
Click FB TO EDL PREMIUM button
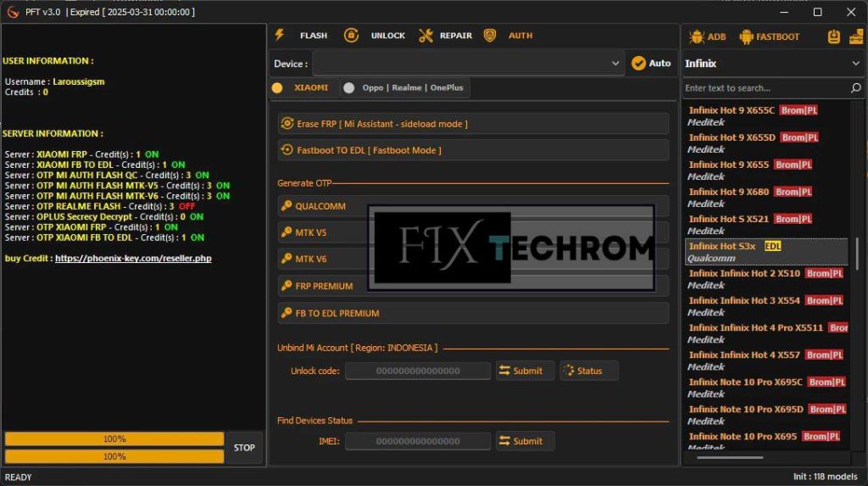[473, 313]
